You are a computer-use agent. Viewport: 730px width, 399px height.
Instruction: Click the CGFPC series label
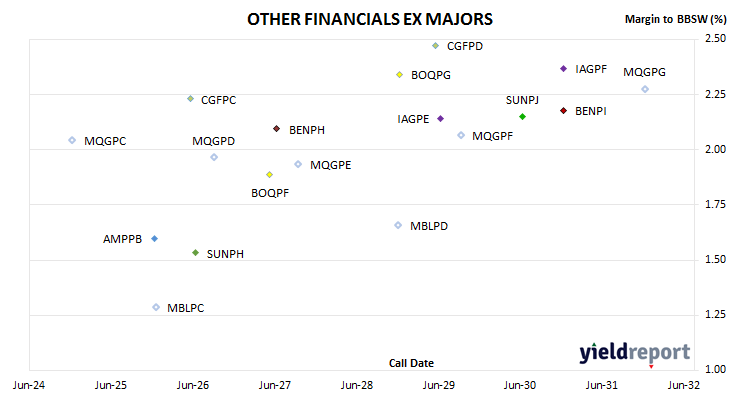point(218,100)
